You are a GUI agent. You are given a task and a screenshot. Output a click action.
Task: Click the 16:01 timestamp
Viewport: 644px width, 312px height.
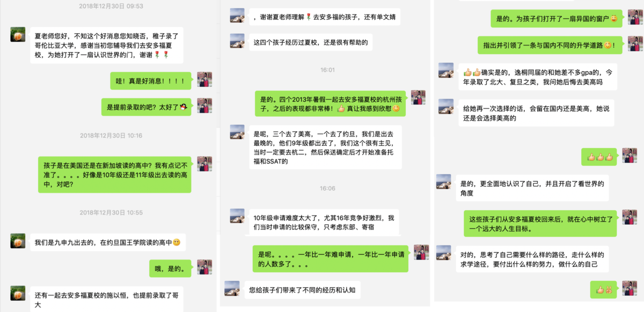(327, 70)
